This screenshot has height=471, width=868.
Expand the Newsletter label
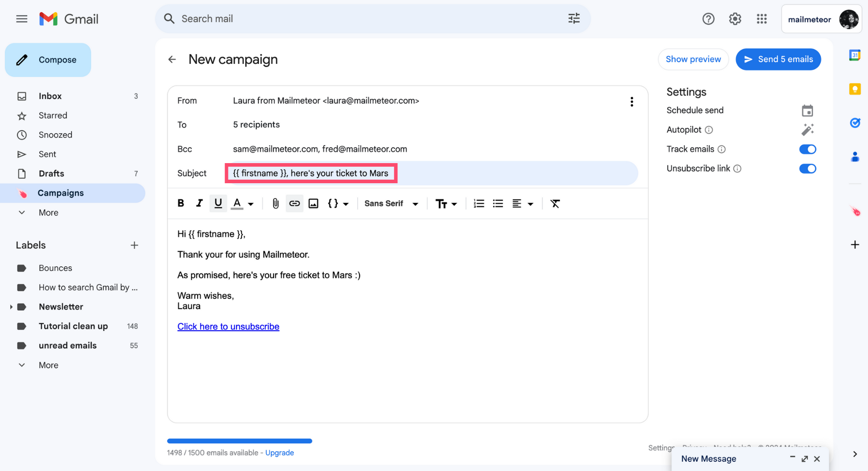pyautogui.click(x=11, y=307)
